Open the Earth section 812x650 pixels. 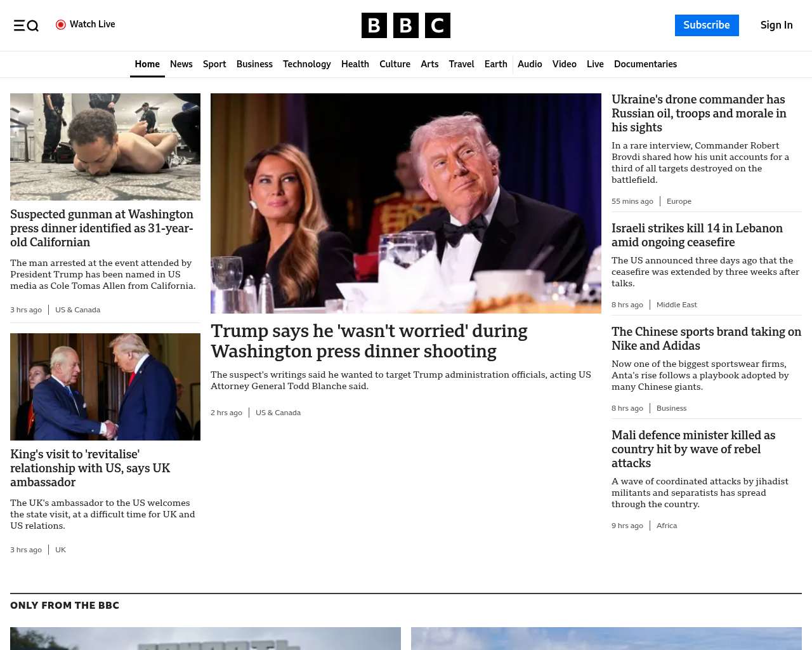(495, 64)
